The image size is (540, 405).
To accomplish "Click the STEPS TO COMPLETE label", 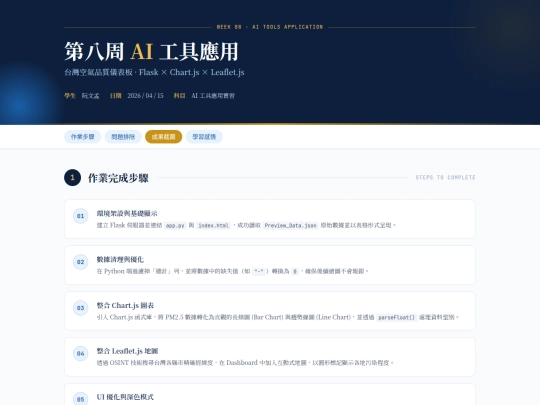I will click(445, 177).
